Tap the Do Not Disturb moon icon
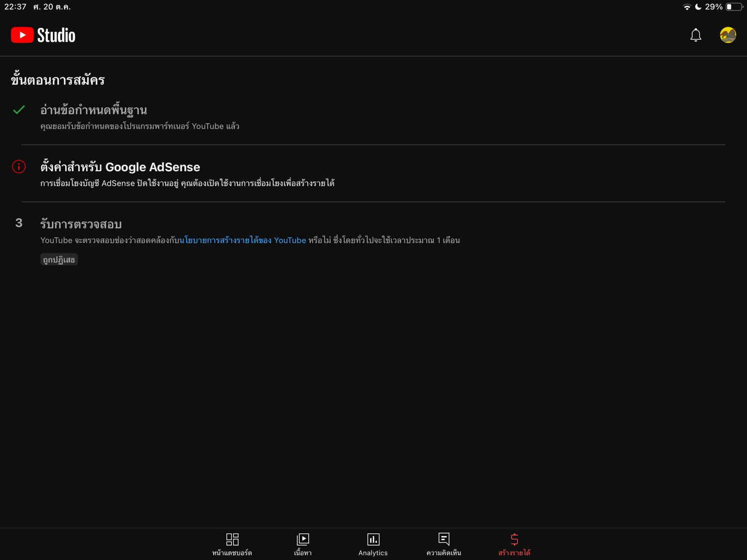 (x=698, y=7)
